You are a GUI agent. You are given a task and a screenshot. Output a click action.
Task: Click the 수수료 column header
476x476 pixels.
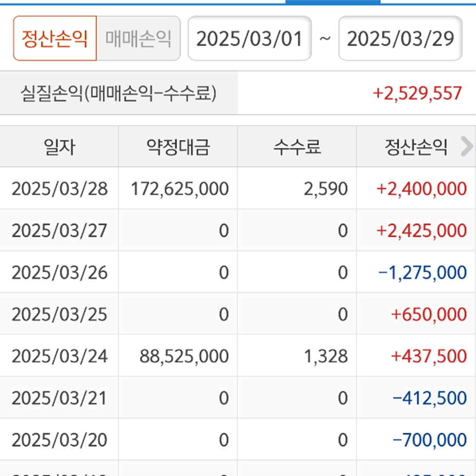point(297,147)
